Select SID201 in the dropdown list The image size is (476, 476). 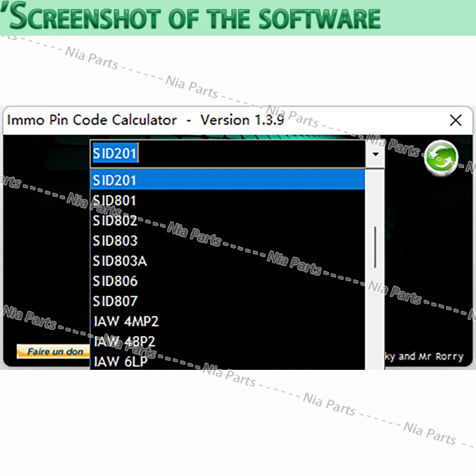coord(228,180)
